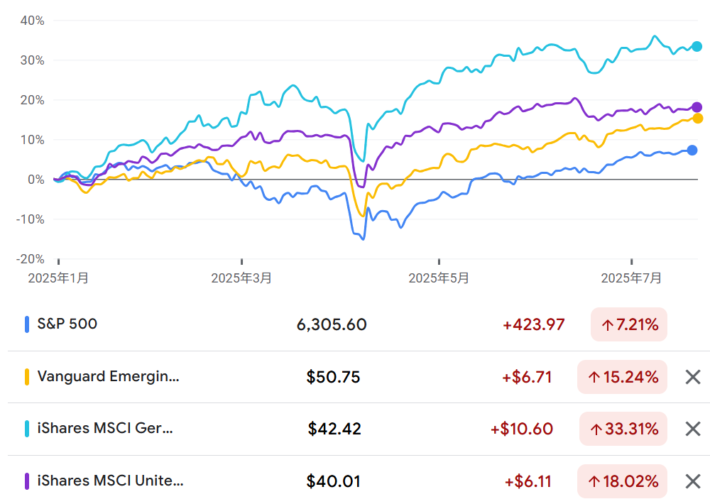The image size is (710, 504).
Task: Click the teal iShares Germany color marker
Action: click(26, 429)
